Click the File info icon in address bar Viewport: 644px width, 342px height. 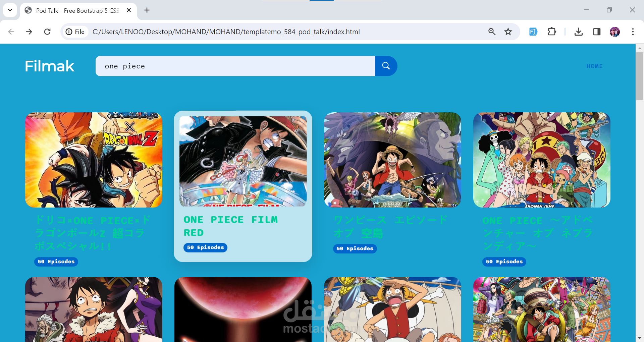tap(75, 32)
